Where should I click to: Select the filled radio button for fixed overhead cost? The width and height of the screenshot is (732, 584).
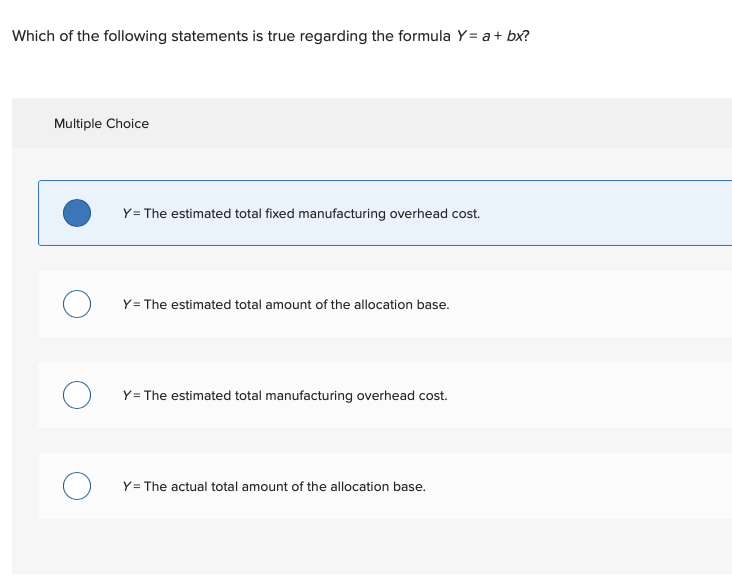(x=77, y=213)
